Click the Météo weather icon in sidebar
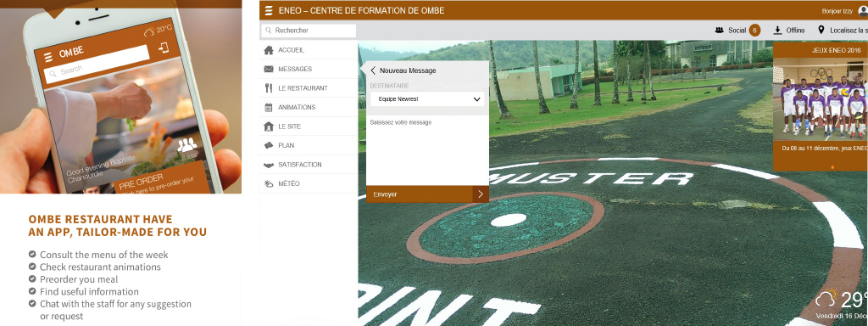Screen dimensions: 868x326 (x=269, y=183)
